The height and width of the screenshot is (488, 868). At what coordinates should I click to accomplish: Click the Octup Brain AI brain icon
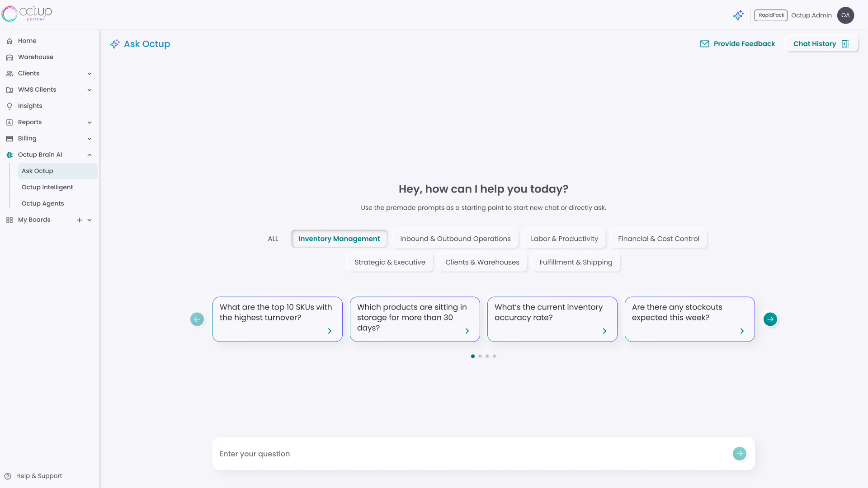pos(9,155)
